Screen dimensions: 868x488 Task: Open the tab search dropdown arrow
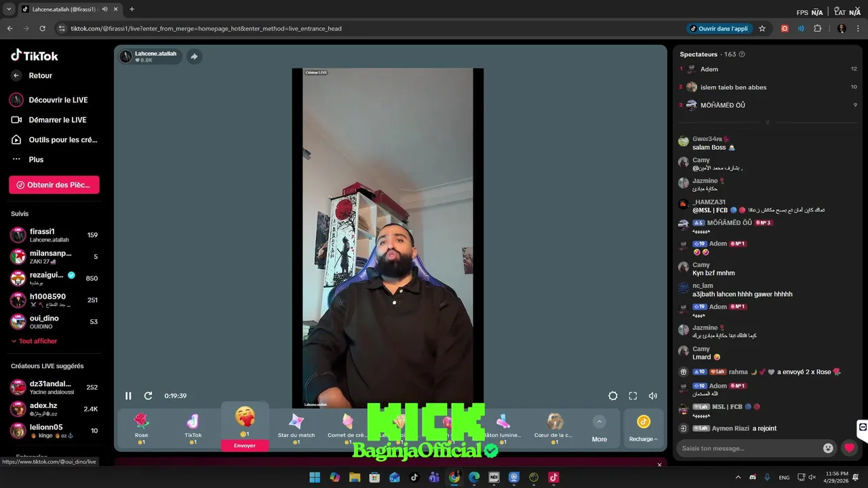coord(8,9)
